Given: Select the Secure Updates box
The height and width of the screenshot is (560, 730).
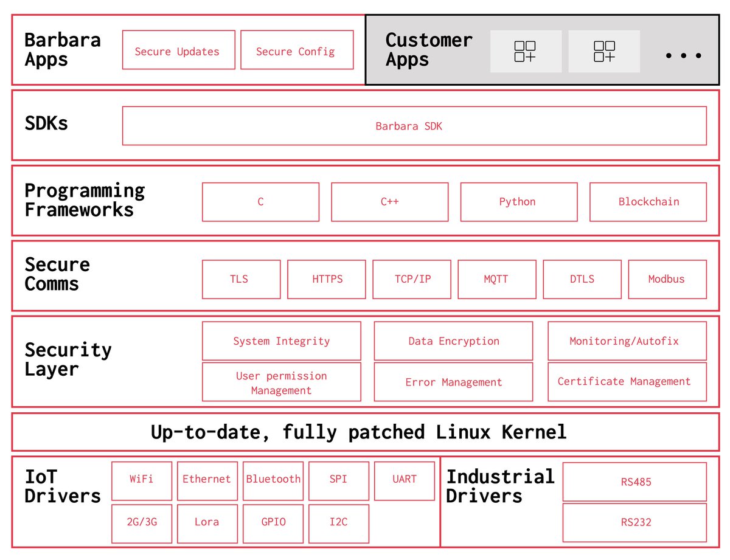Looking at the screenshot, I should (x=178, y=50).
